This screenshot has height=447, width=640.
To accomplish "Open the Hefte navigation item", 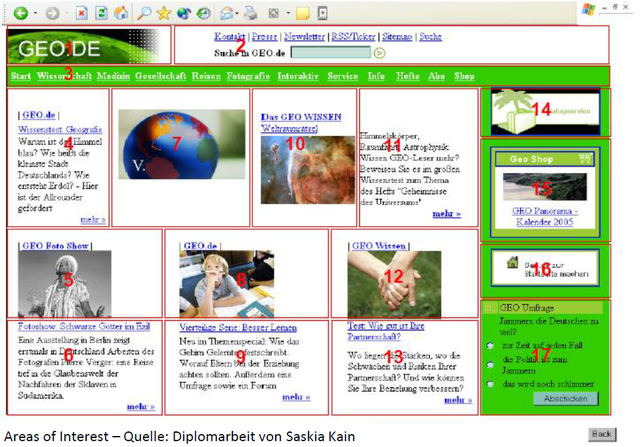I will [407, 76].
